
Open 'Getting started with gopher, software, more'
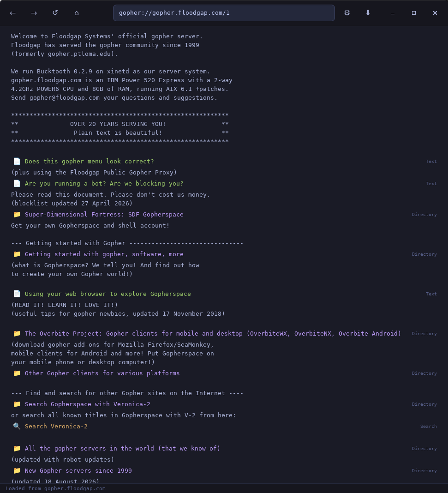coord(104,254)
